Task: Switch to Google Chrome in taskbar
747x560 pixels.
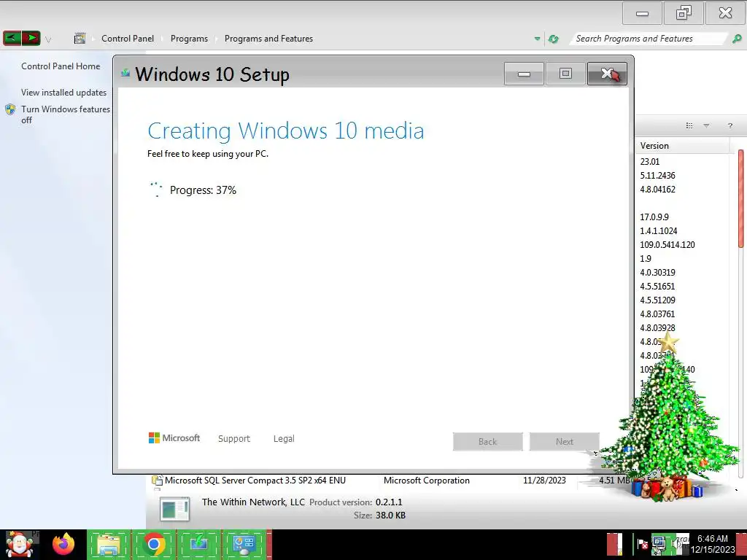Action: pyautogui.click(x=154, y=544)
